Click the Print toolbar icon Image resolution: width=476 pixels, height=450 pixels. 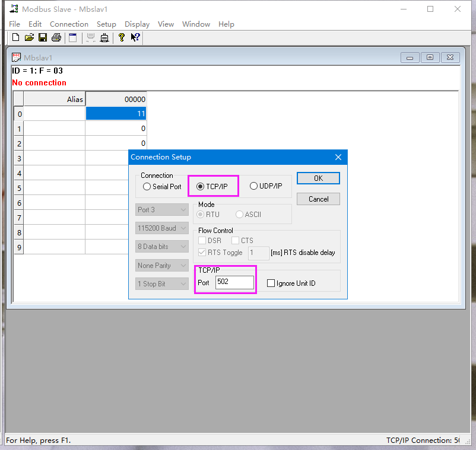(56, 38)
